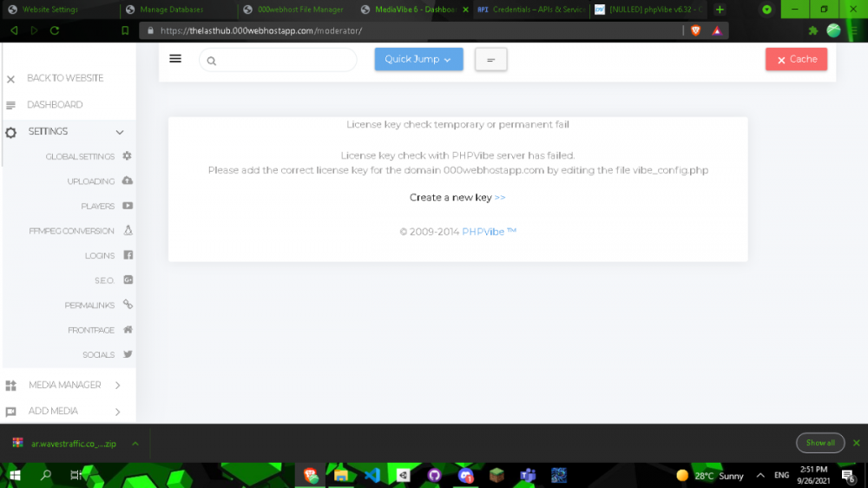This screenshot has width=868, height=488.
Task: Open a new browser tab with plus
Action: point(720,10)
